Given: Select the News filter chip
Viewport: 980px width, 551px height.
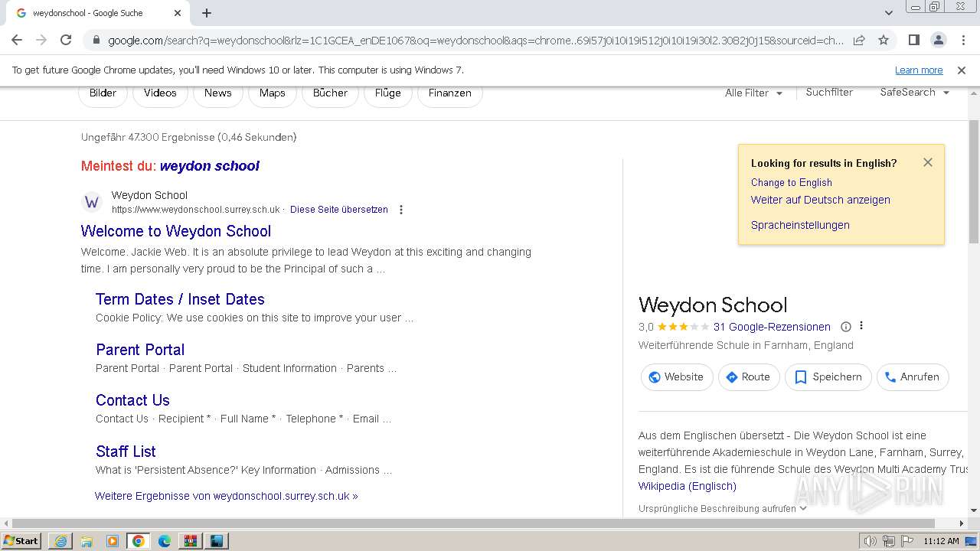Looking at the screenshot, I should 217,93.
